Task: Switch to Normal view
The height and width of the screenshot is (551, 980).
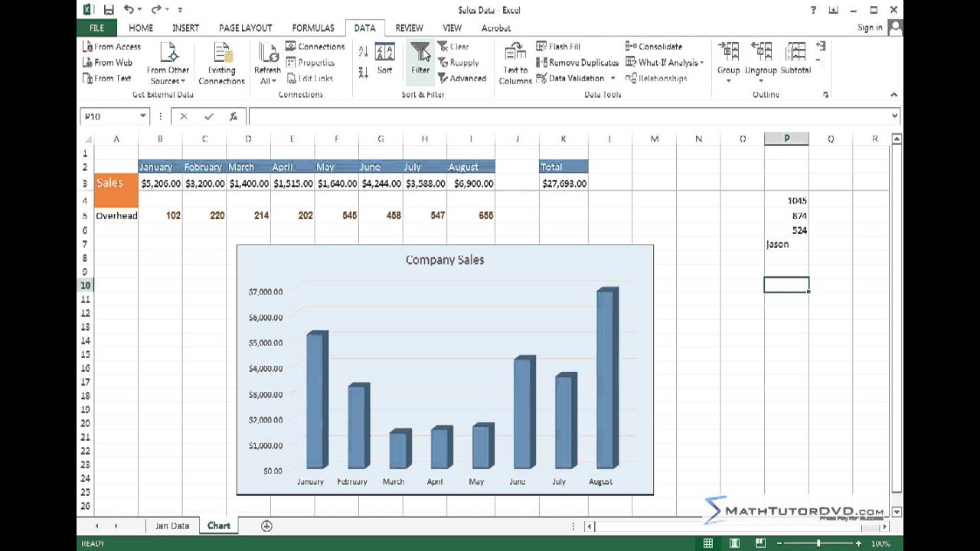Action: 708,543
